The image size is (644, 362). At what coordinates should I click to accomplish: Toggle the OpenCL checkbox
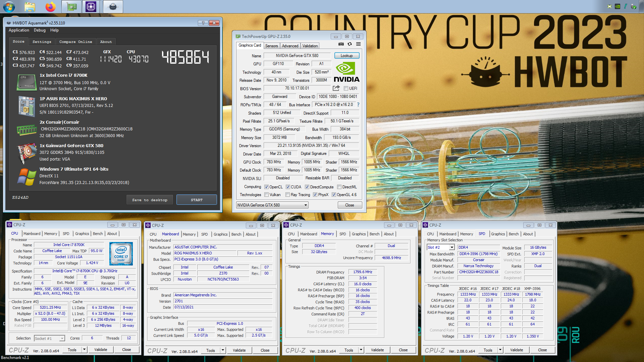pos(266,187)
